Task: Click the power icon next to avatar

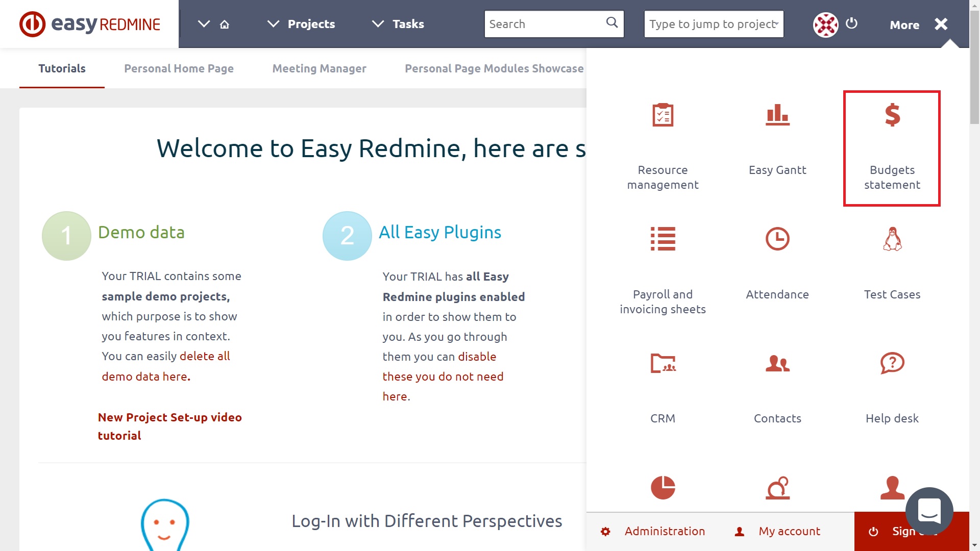Action: coord(851,23)
